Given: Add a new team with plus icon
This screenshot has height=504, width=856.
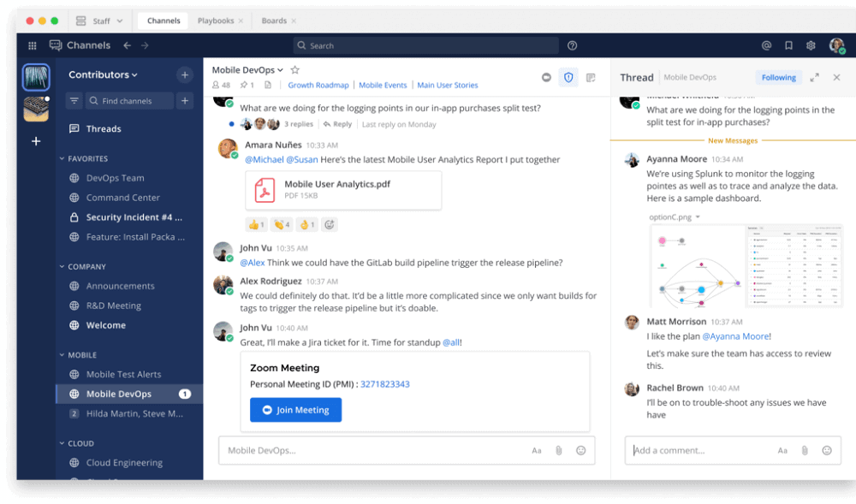Looking at the screenshot, I should tap(36, 141).
